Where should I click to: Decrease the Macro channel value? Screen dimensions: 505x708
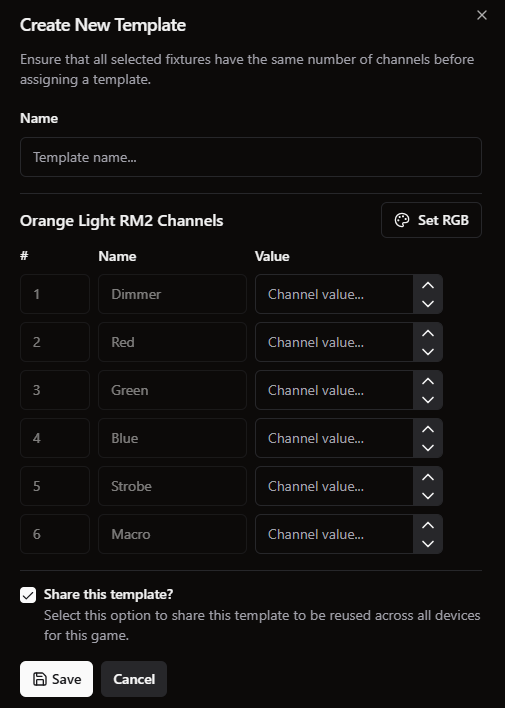[428, 544]
